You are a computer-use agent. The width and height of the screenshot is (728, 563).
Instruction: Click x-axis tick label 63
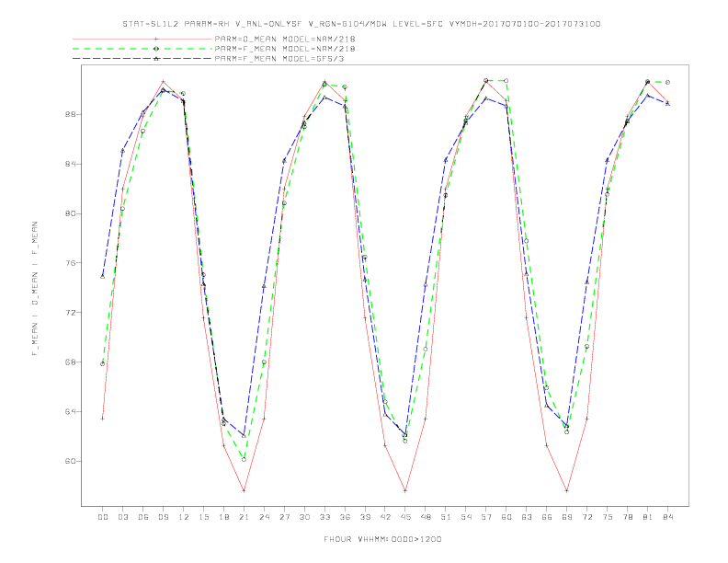tap(527, 517)
